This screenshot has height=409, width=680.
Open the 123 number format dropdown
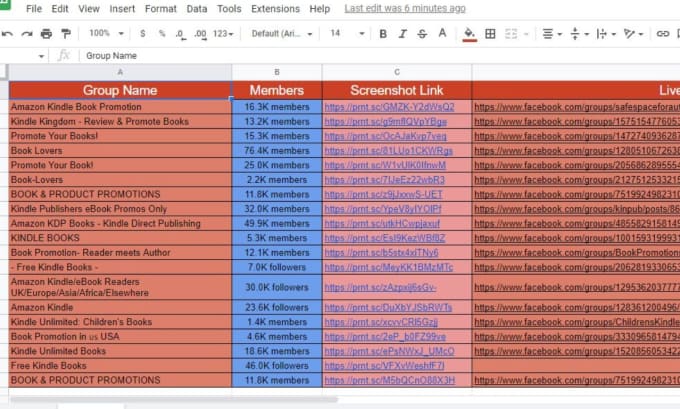click(223, 33)
